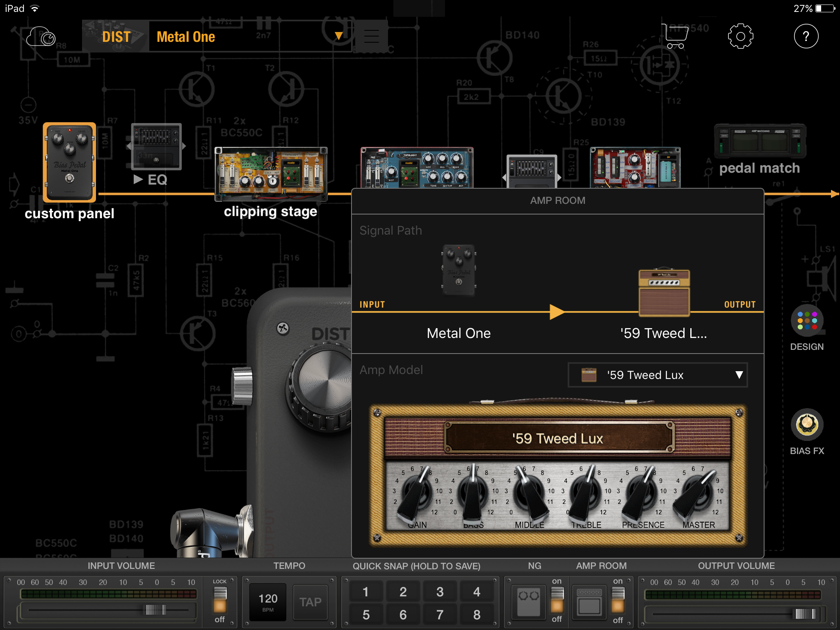840x630 pixels.
Task: Expand the EQ stage arrow
Action: [x=138, y=179]
